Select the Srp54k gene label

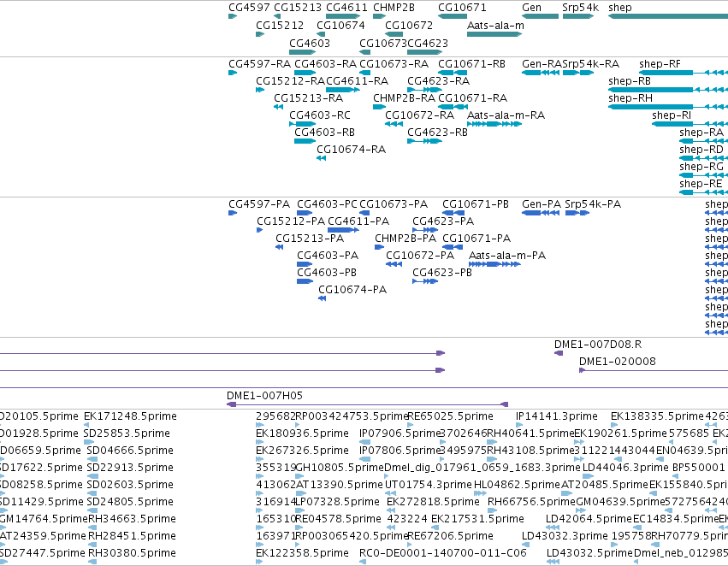580,8
